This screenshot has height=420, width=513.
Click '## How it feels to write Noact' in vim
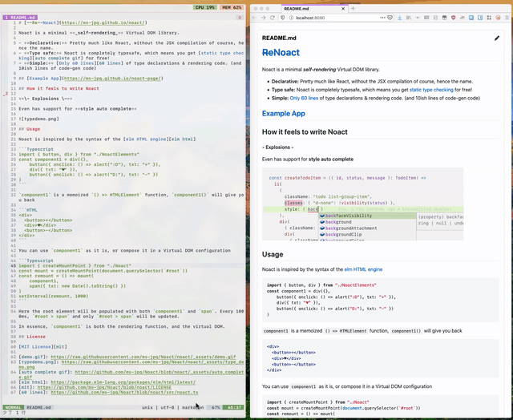tap(59, 89)
